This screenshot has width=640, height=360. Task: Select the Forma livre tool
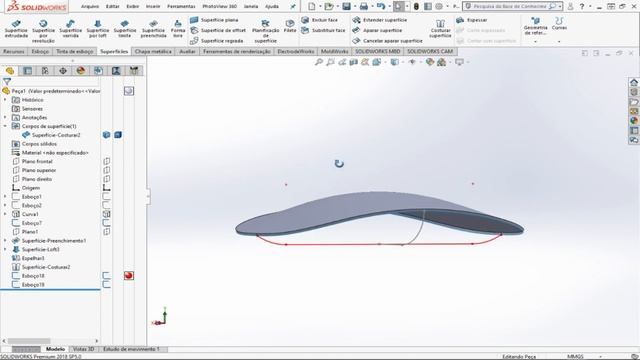[178, 29]
